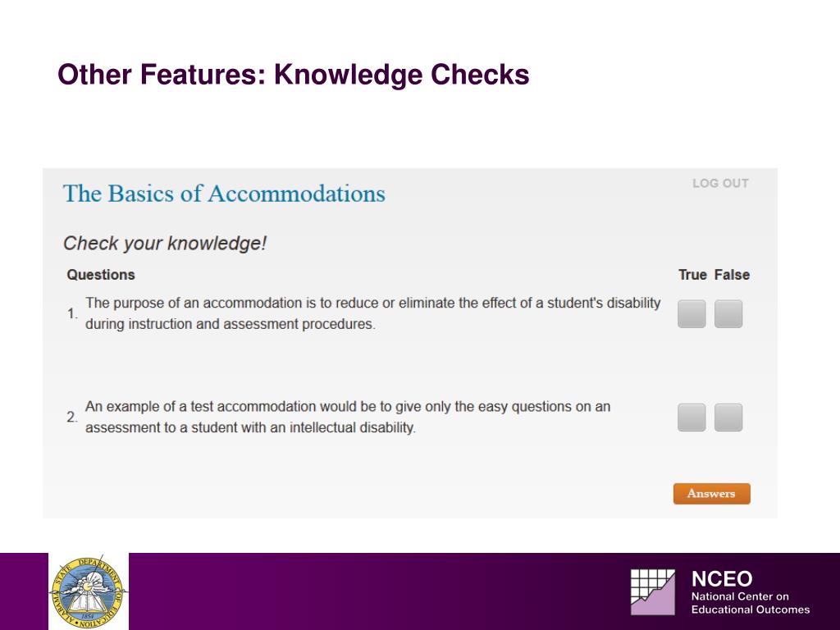Mark question 2 as True

pyautogui.click(x=692, y=418)
